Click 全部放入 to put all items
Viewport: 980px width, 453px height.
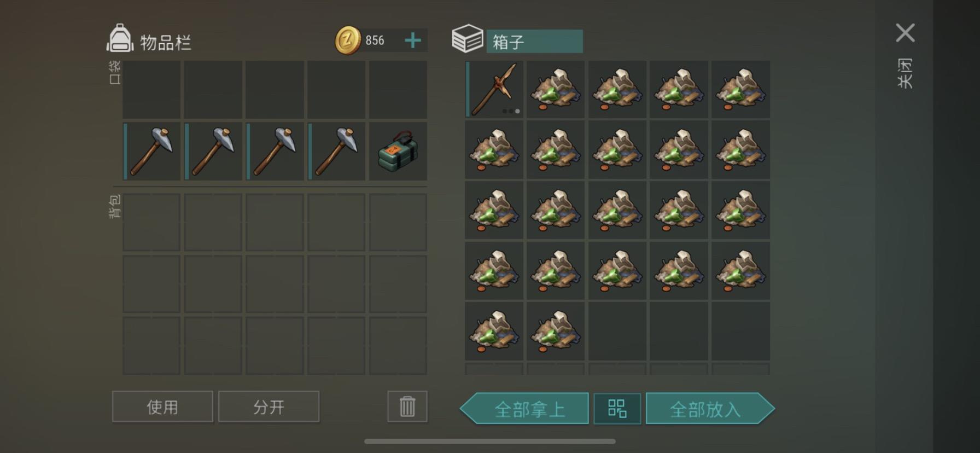pyautogui.click(x=710, y=408)
